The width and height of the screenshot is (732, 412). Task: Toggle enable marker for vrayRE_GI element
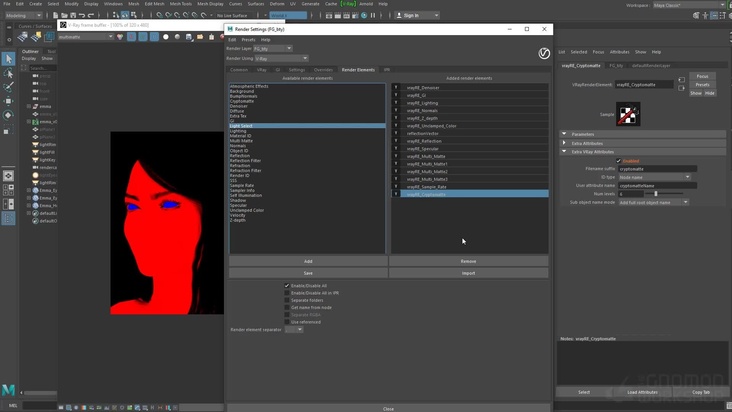point(396,95)
